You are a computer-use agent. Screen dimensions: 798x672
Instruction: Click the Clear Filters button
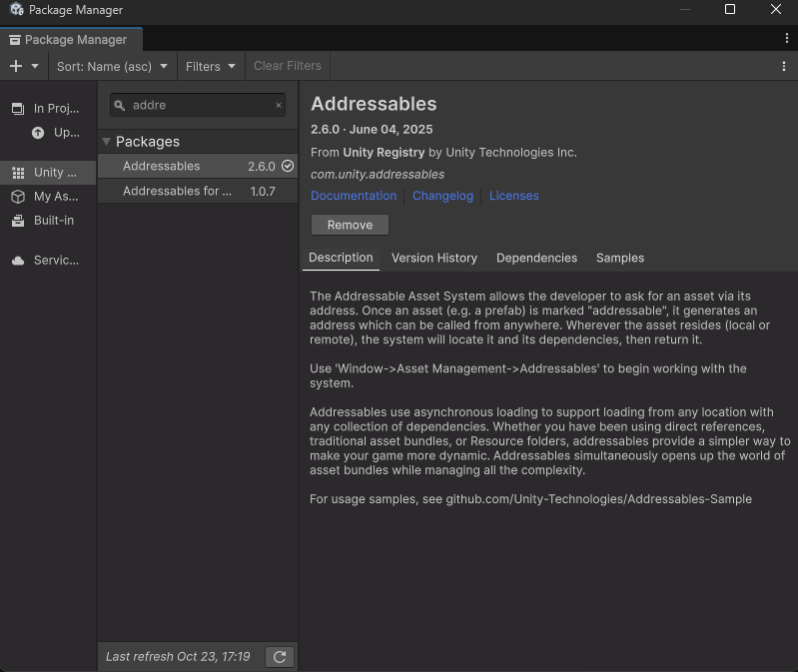pos(288,66)
